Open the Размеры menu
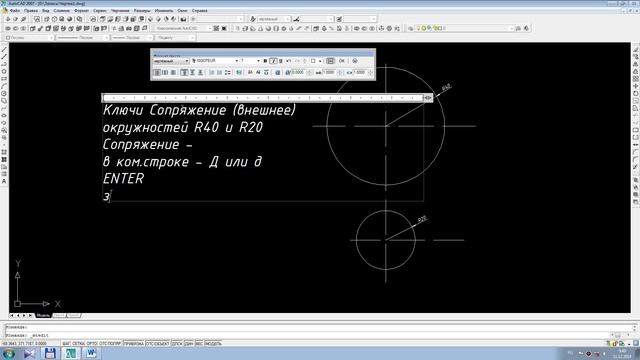 pyautogui.click(x=142, y=10)
